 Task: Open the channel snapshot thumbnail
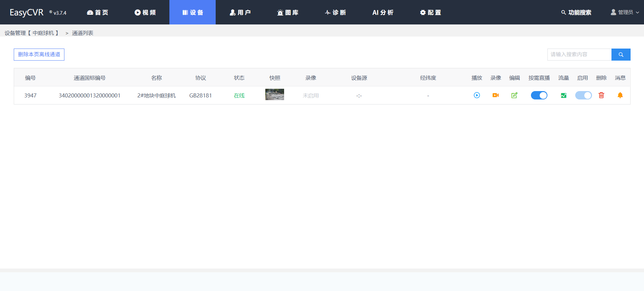coord(274,95)
